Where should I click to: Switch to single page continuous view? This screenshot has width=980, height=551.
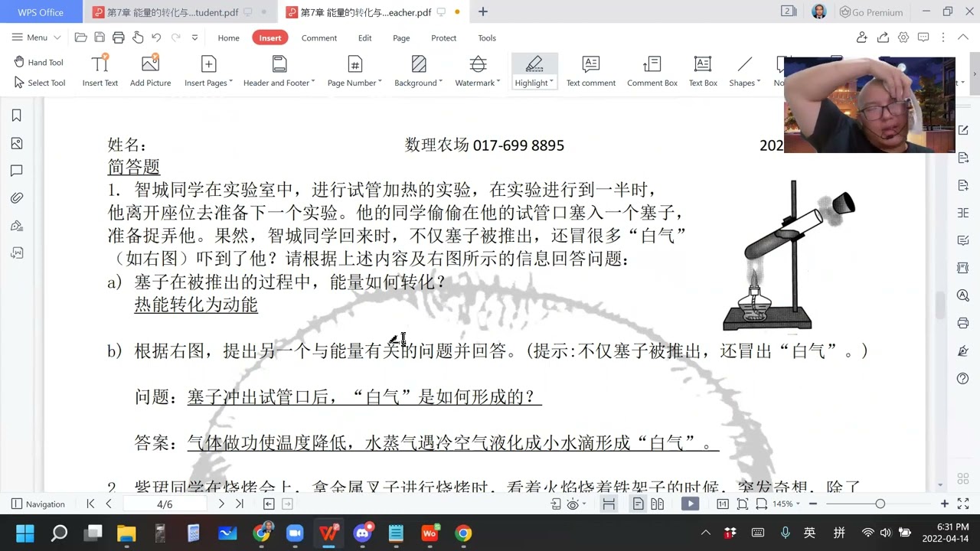638,504
